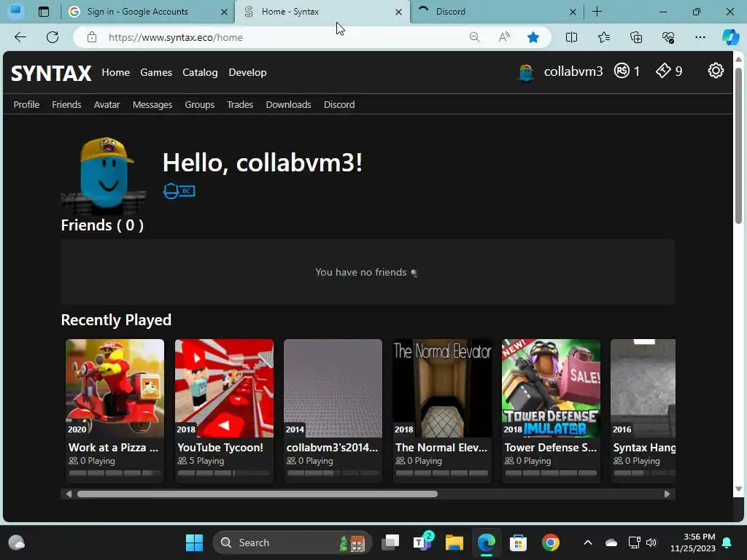This screenshot has height=560, width=747.
Task: Open the Copilot sidebar icon
Action: click(x=730, y=37)
